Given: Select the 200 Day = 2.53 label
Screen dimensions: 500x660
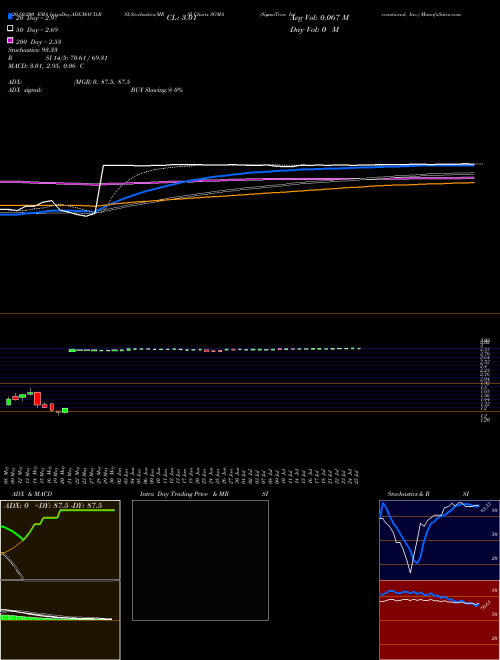Looking at the screenshot, I should pos(38,42).
